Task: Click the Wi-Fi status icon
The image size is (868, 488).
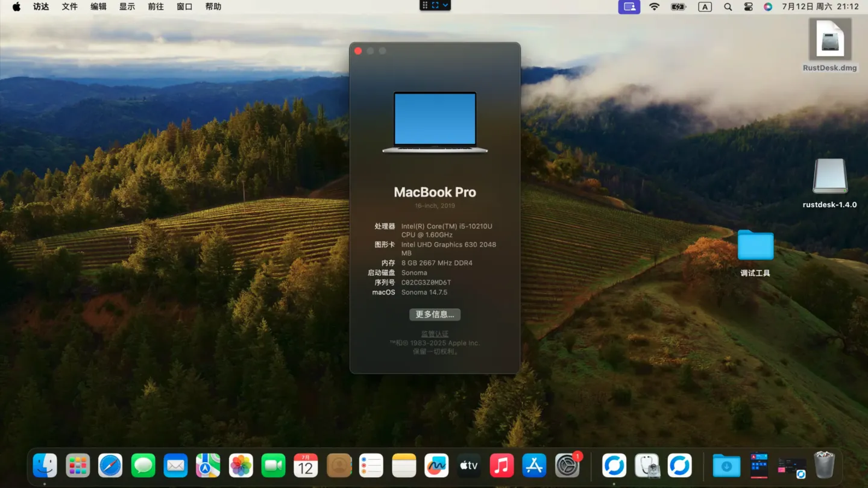Action: pos(654,7)
